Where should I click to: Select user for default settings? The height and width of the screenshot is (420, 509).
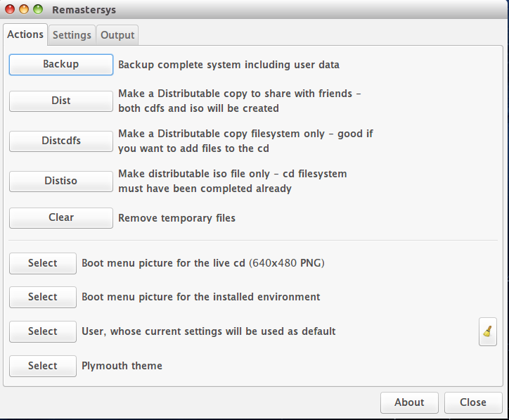coord(43,331)
